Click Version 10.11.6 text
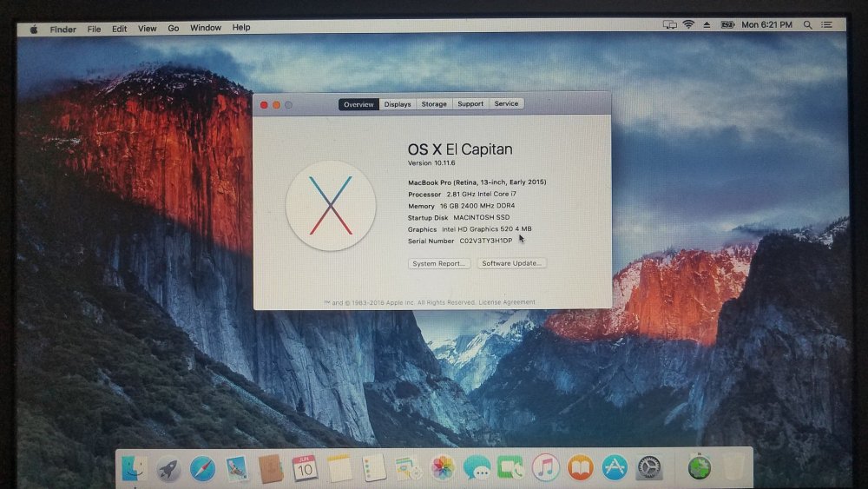The width and height of the screenshot is (868, 489). pyautogui.click(x=431, y=162)
